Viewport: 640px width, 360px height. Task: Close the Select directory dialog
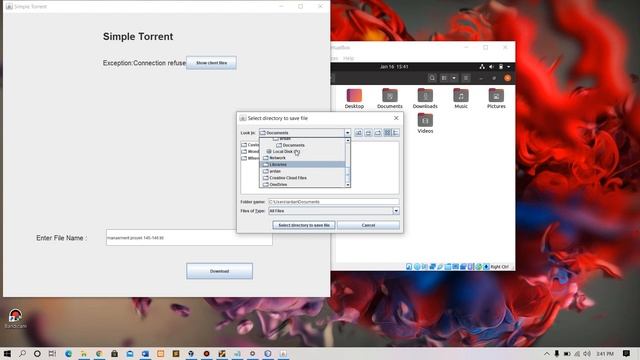396,118
